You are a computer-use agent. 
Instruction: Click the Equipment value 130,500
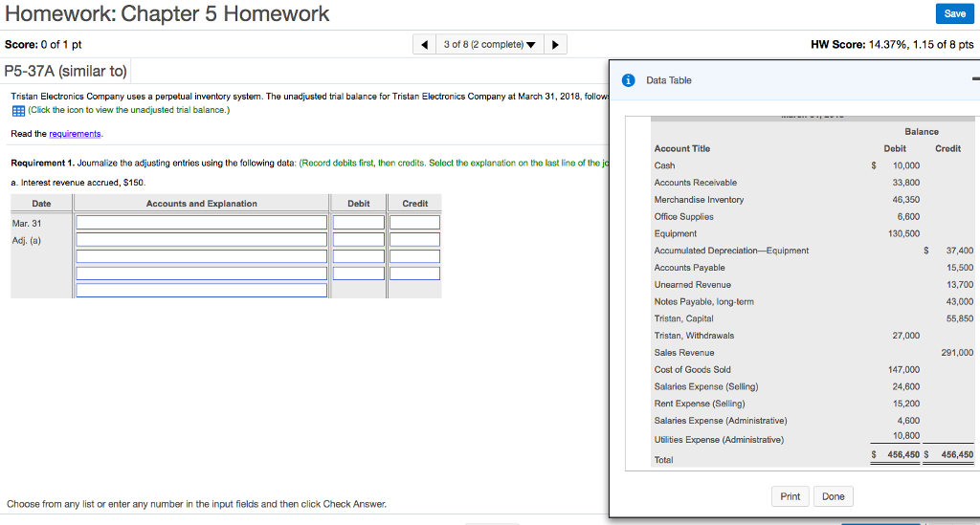point(903,233)
